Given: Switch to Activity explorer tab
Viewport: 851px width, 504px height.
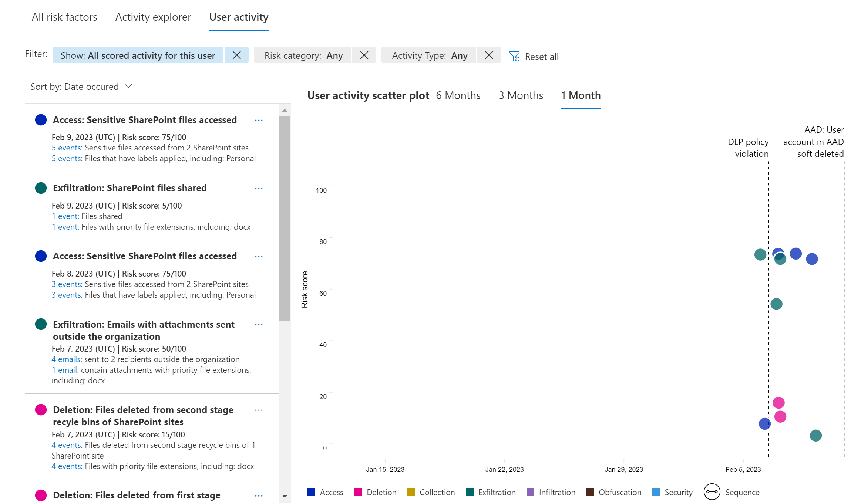Looking at the screenshot, I should (x=153, y=17).
